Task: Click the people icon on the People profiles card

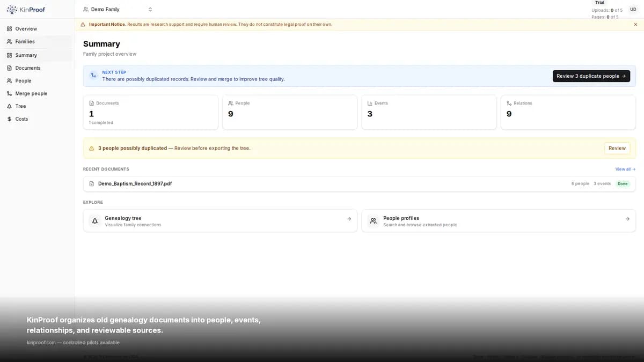Action: point(374,221)
